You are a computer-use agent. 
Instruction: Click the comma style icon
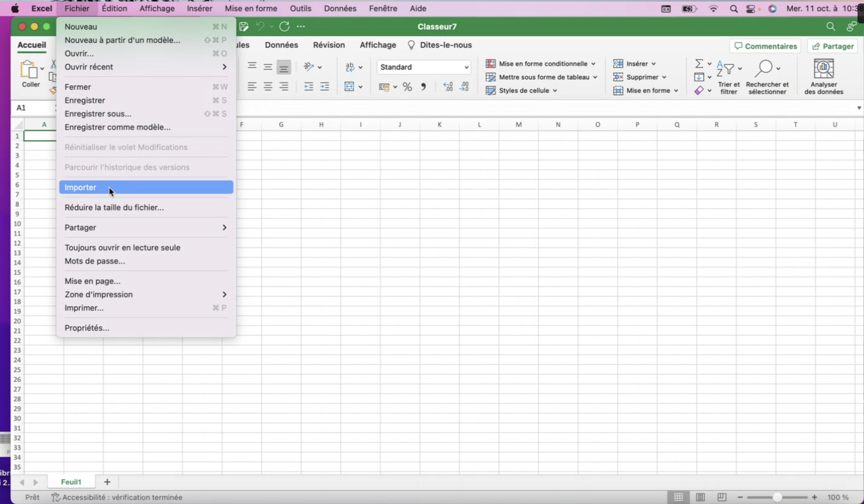424,87
